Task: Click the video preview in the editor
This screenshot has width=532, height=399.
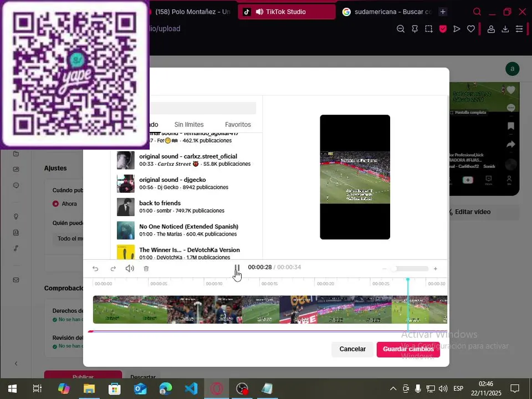Action: 355,177
